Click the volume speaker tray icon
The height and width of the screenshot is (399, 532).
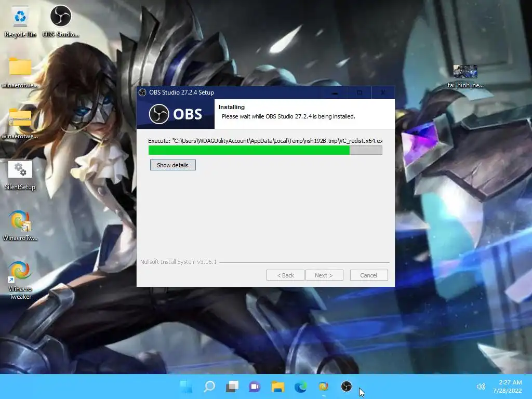[x=481, y=387]
